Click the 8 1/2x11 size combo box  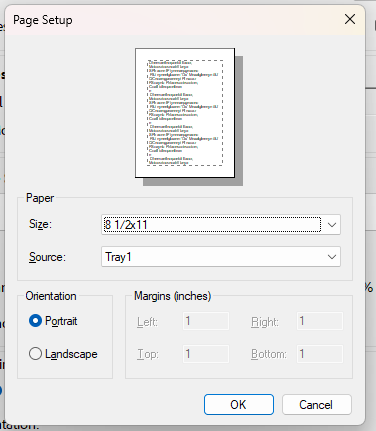pos(221,225)
